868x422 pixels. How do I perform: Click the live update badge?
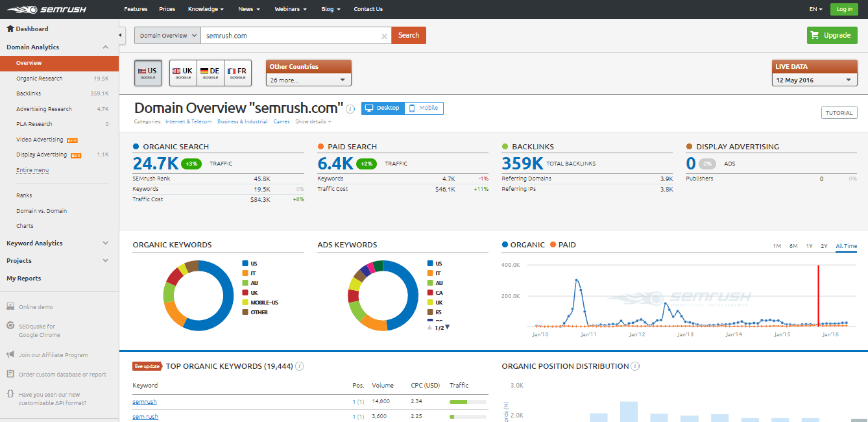(x=147, y=366)
